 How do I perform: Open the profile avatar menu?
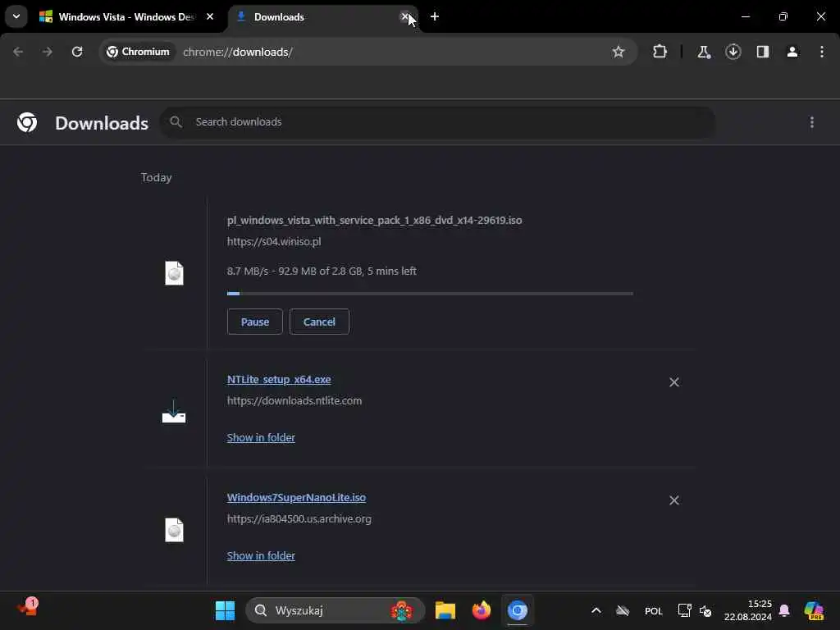click(x=792, y=52)
